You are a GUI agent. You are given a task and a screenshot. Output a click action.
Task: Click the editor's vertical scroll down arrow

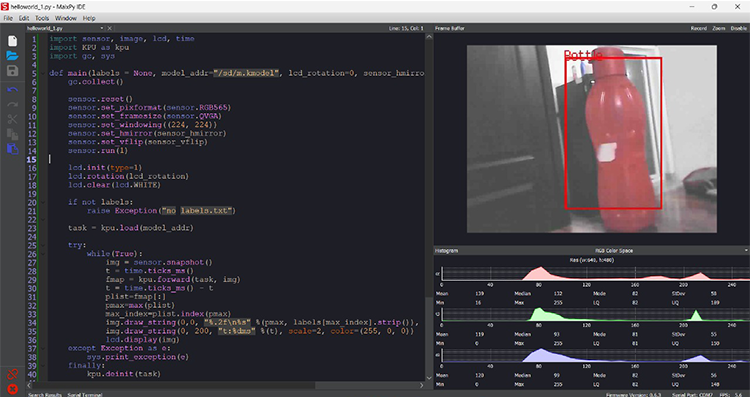[428, 378]
